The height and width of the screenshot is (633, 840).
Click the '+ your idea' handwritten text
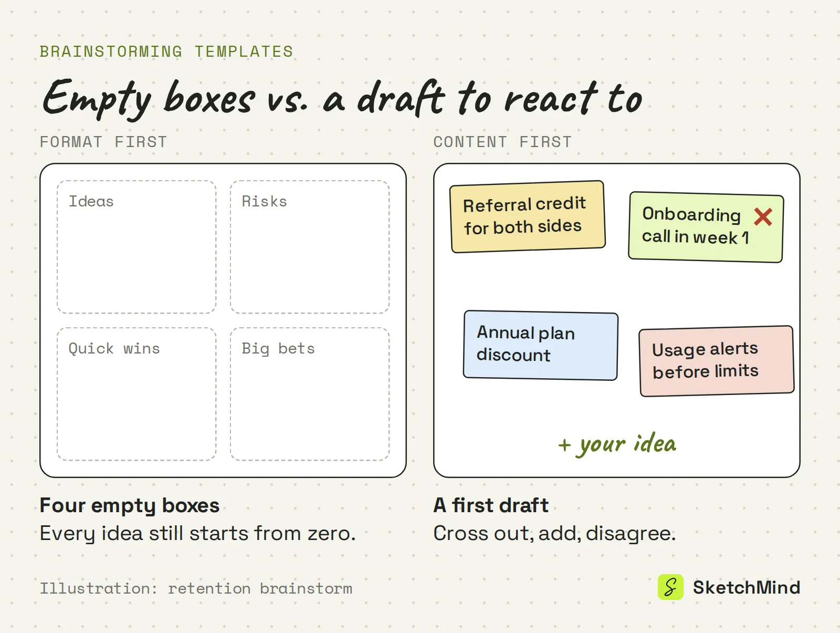617,444
